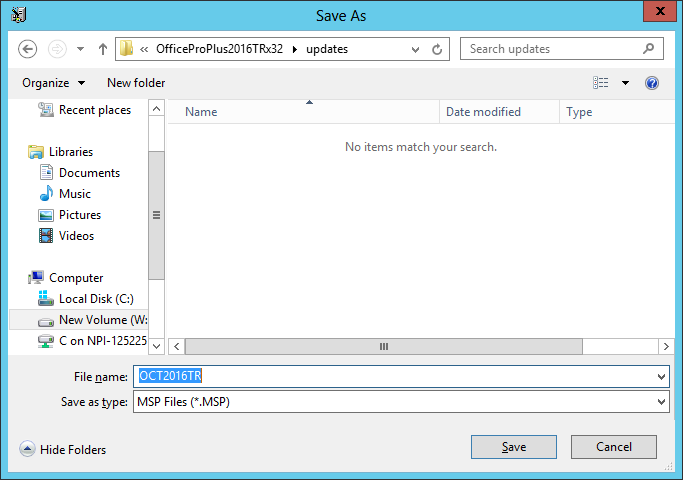Click the Local Disk drive icon
683x480 pixels.
tap(46, 298)
